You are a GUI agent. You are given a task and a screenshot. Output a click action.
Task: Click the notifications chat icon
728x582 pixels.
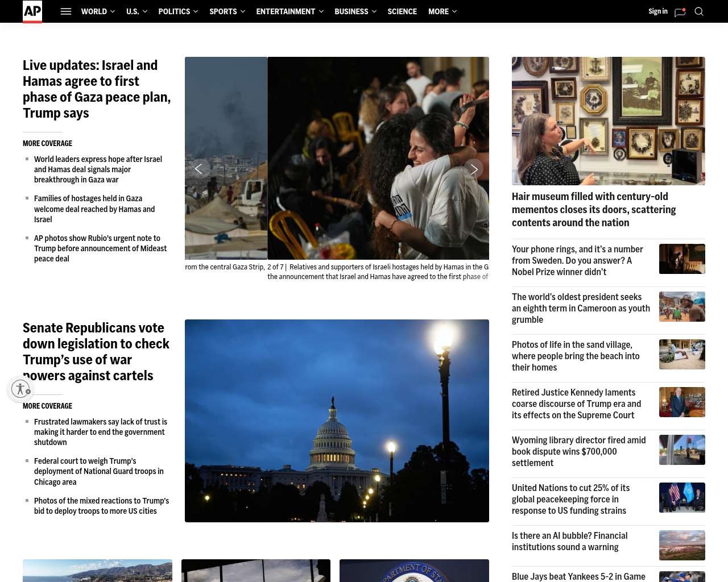tap(680, 12)
